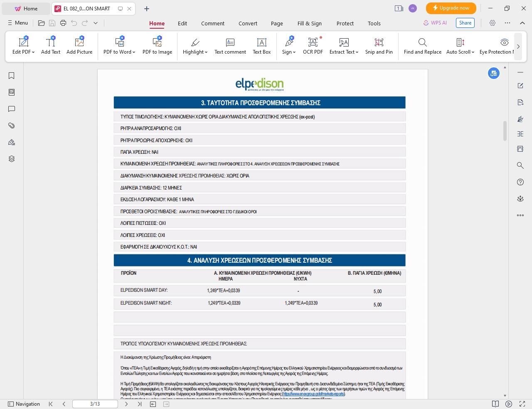The height and width of the screenshot is (409, 532).
Task: Open WPS AI assistant
Action: point(435,23)
